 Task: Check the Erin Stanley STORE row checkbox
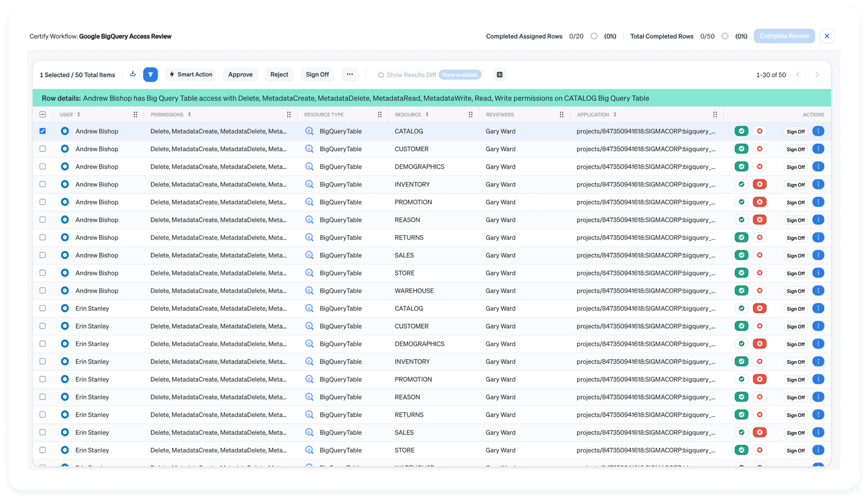43,450
